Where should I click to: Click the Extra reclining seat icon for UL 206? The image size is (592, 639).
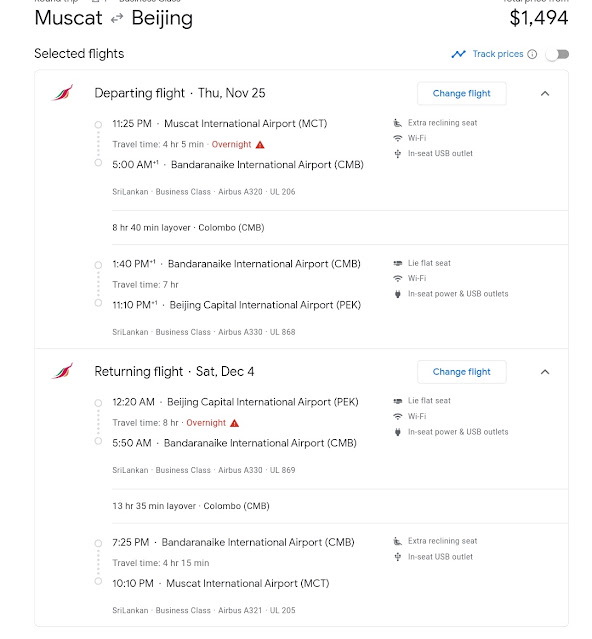[x=397, y=123]
